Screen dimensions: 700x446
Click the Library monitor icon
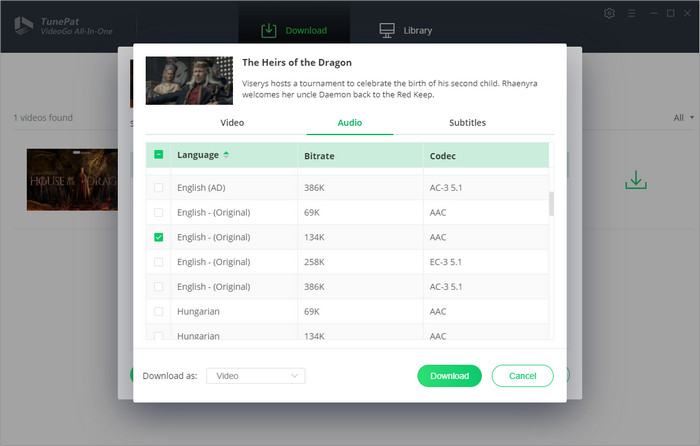[387, 30]
